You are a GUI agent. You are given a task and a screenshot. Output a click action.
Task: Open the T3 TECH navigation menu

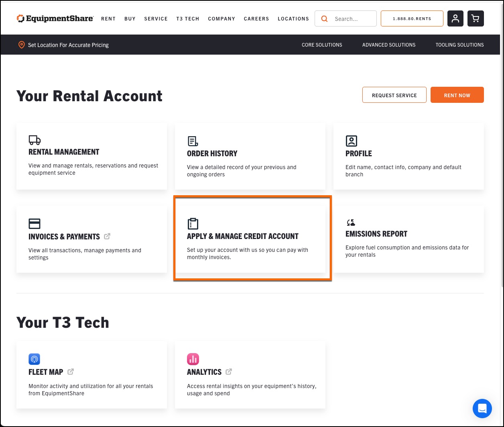tap(188, 19)
